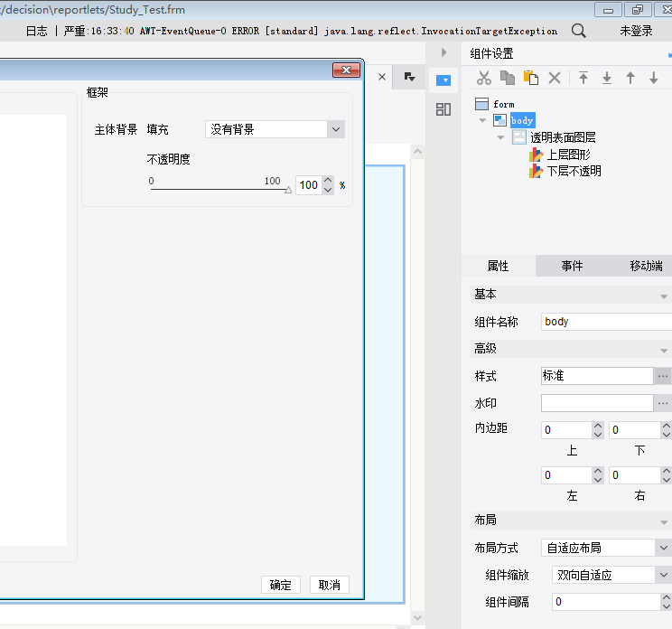The image size is (672, 629).
Task: Open the 填充 background dropdown
Action: coord(275,129)
